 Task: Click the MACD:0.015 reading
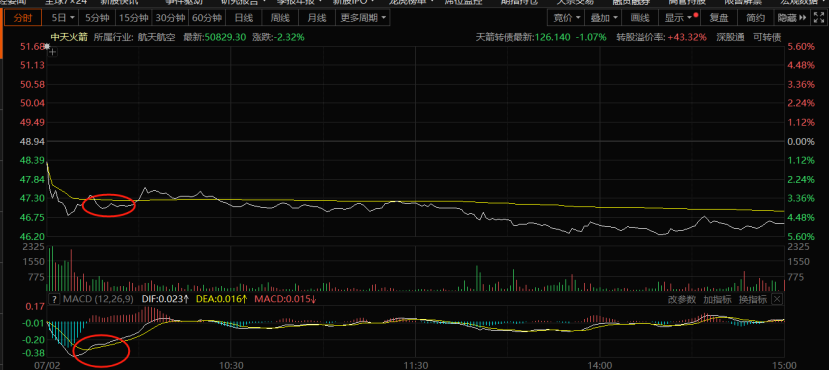point(285,300)
